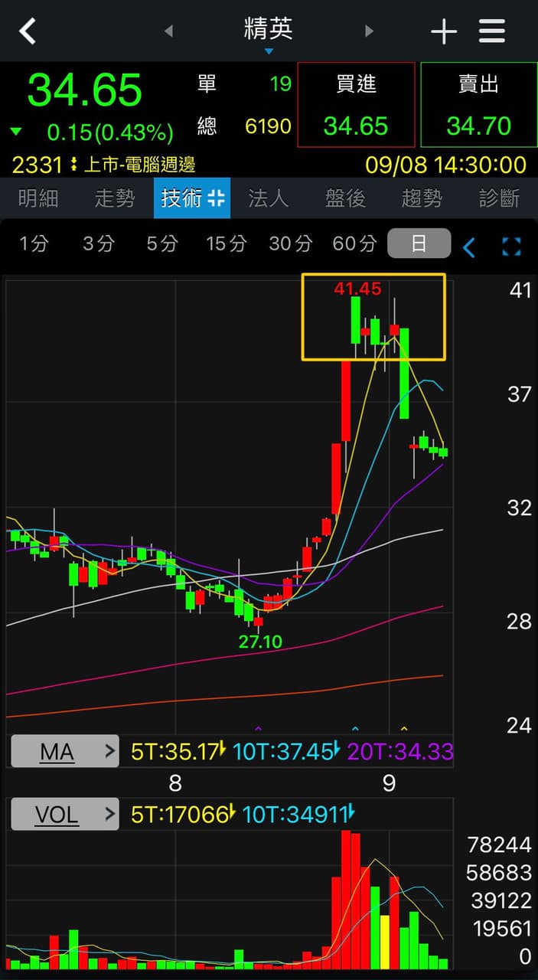Image resolution: width=538 pixels, height=980 pixels.
Task: Tap the volume 10T:34911 value
Action: coord(295,815)
